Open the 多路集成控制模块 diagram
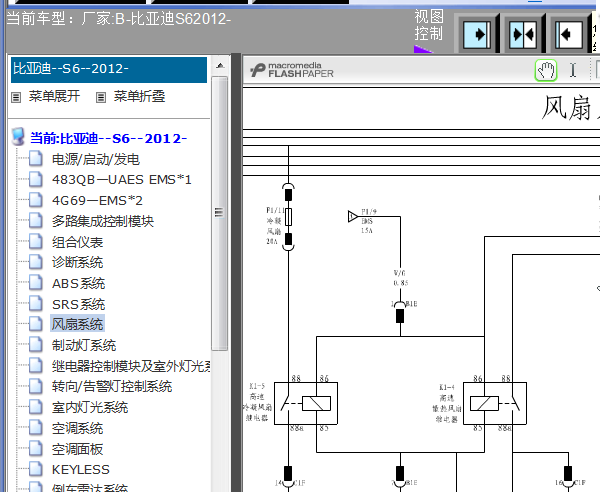 (x=103, y=221)
